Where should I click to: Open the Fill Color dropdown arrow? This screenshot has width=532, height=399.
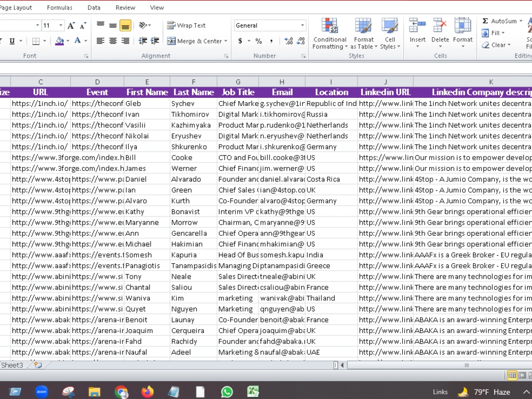(x=68, y=41)
